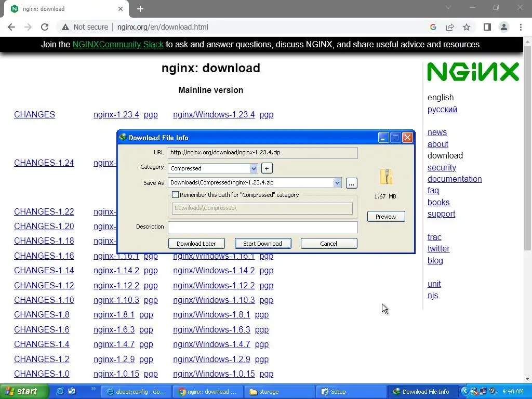532x399 pixels.
Task: Open the njs sidebar link
Action: [x=433, y=296]
